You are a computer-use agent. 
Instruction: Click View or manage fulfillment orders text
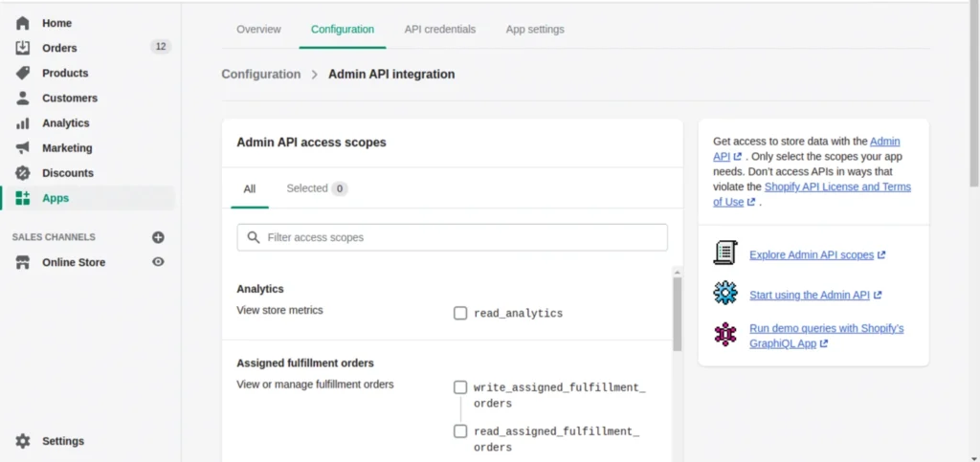[x=315, y=385]
